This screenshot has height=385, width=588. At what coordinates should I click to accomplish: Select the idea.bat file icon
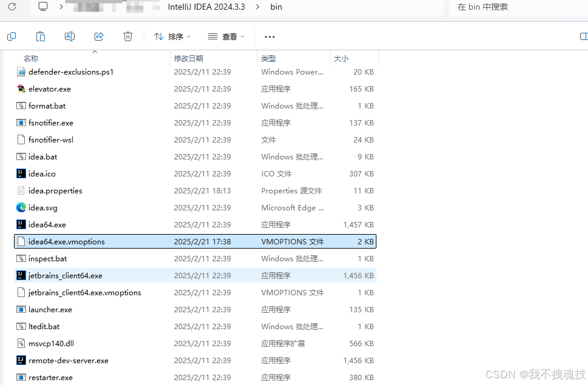coord(21,156)
